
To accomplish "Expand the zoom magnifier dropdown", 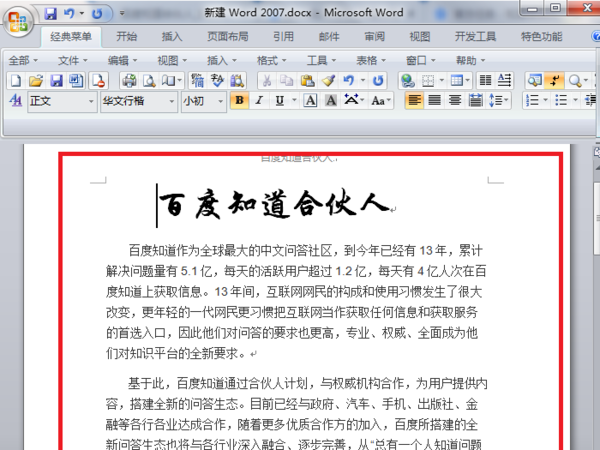I will 585,81.
